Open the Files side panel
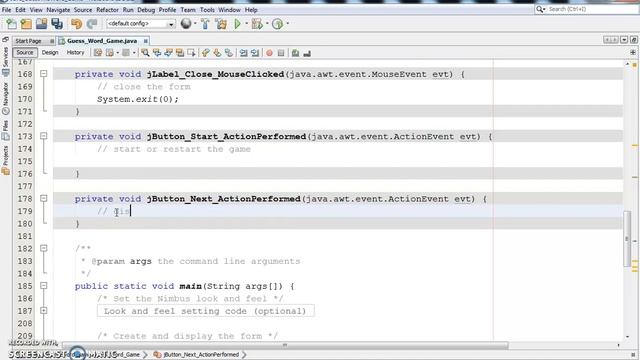 point(5,130)
